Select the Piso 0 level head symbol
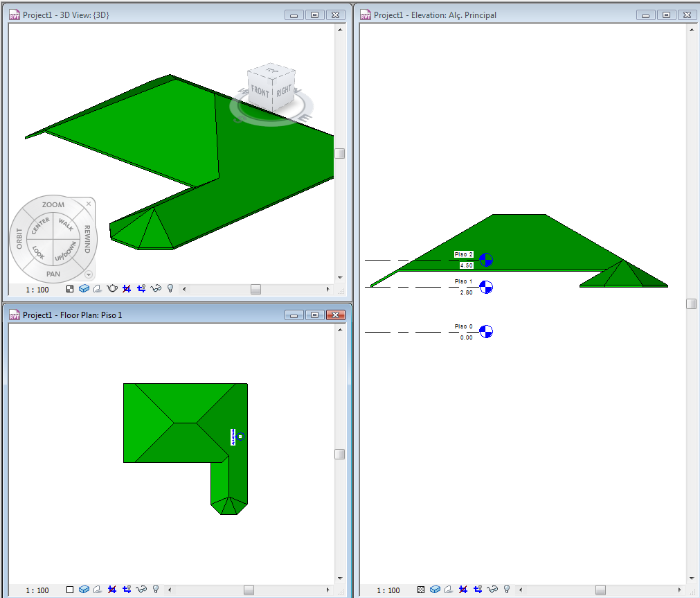 coord(486,332)
